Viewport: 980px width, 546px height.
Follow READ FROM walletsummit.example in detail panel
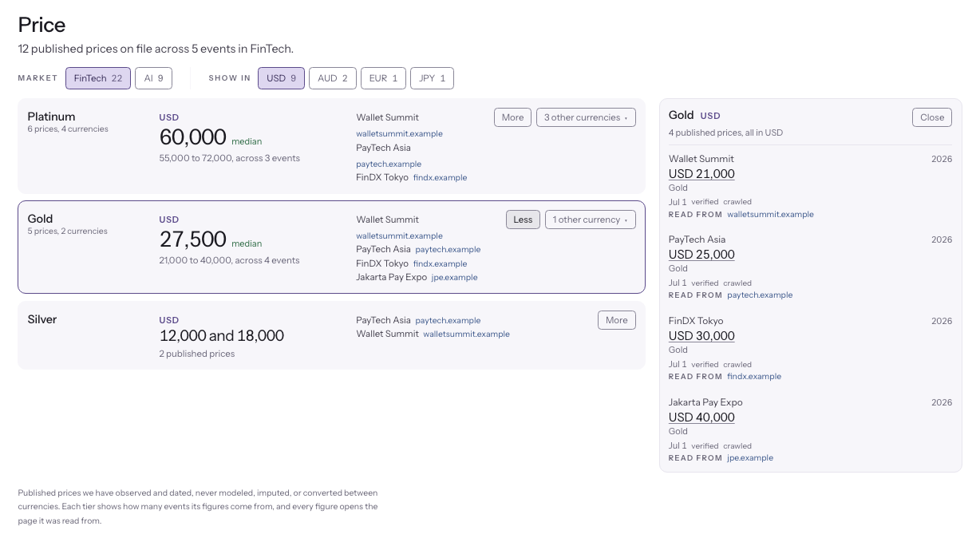point(770,215)
